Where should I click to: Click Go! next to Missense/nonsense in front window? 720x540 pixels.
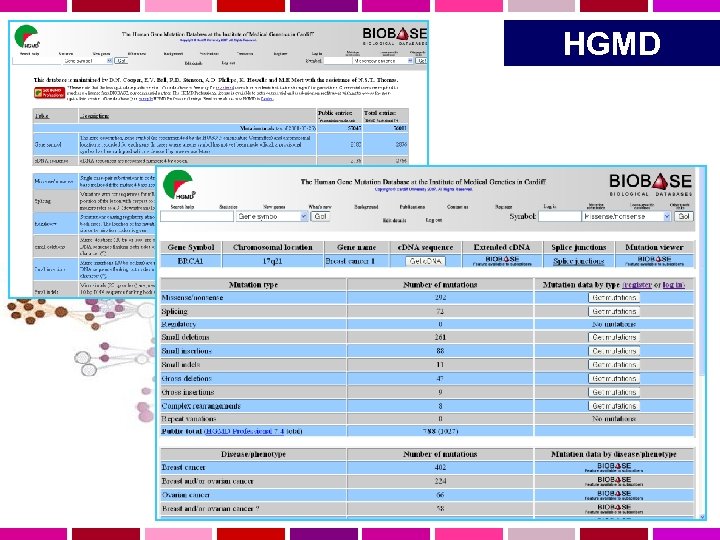click(684, 216)
